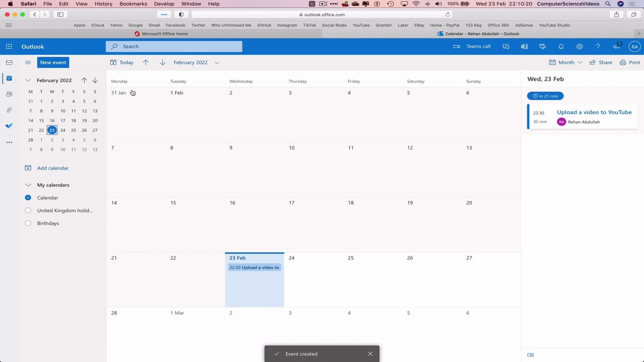Open the Help question mark
Screen dimensions: 644x362
(598, 46)
